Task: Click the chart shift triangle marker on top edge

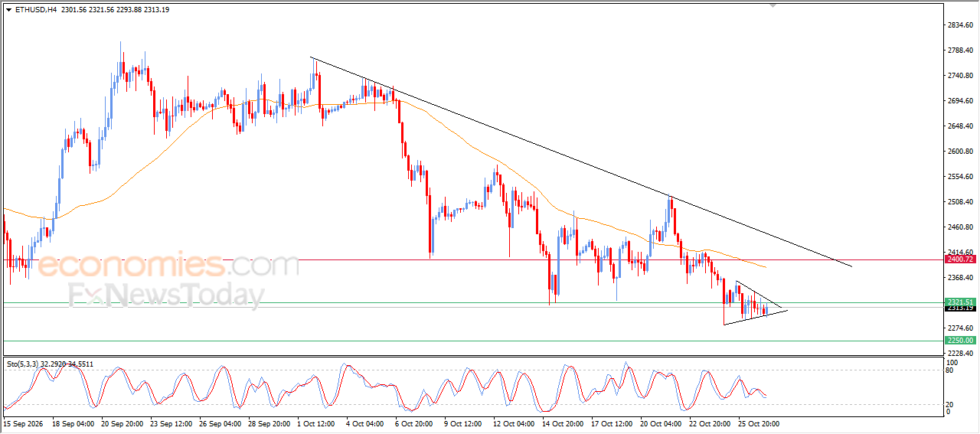Action: point(773,5)
